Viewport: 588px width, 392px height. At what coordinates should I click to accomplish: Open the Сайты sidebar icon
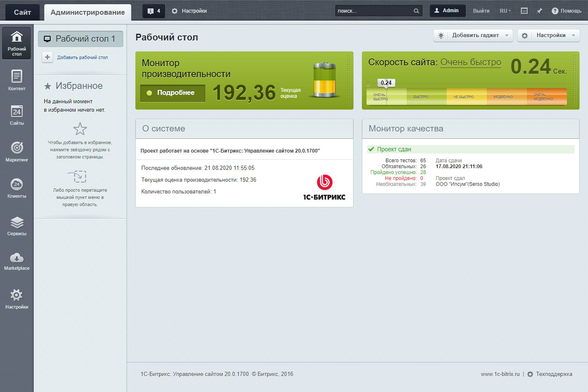pos(16,115)
